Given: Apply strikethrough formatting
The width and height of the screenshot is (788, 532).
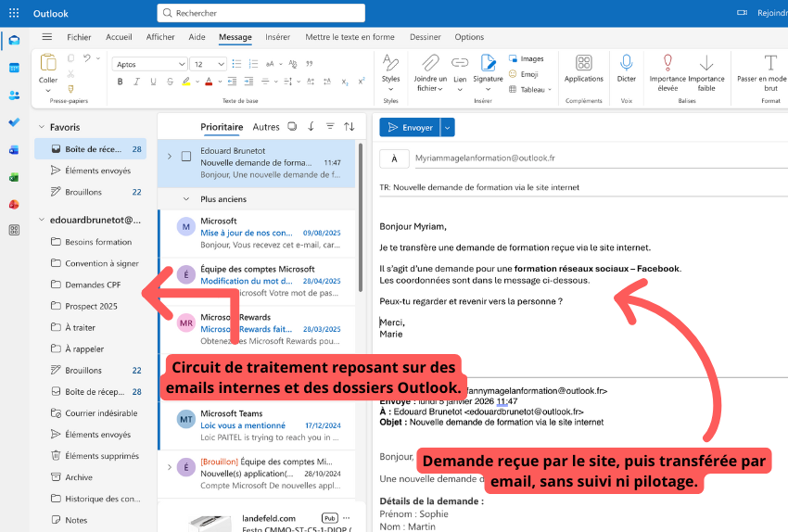Looking at the screenshot, I should 170,82.
